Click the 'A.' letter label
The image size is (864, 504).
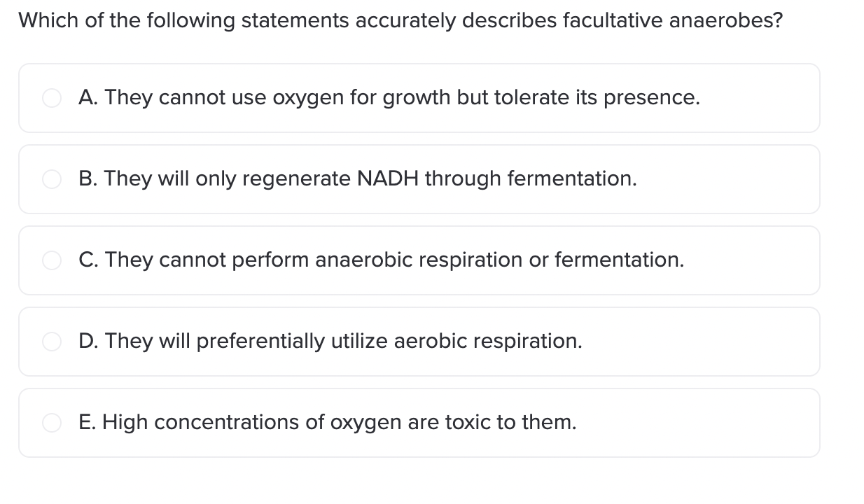click(90, 98)
